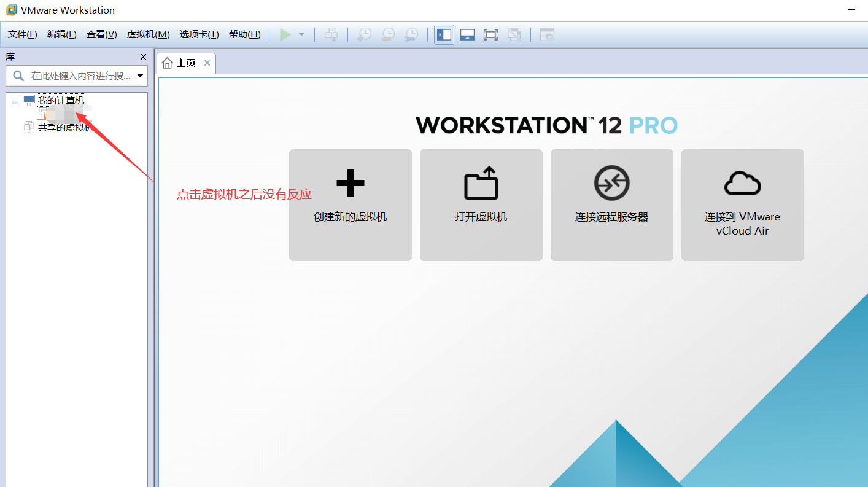This screenshot has width=868, height=487.
Task: Select 共享的虚拟机 tree item
Action: coord(66,127)
